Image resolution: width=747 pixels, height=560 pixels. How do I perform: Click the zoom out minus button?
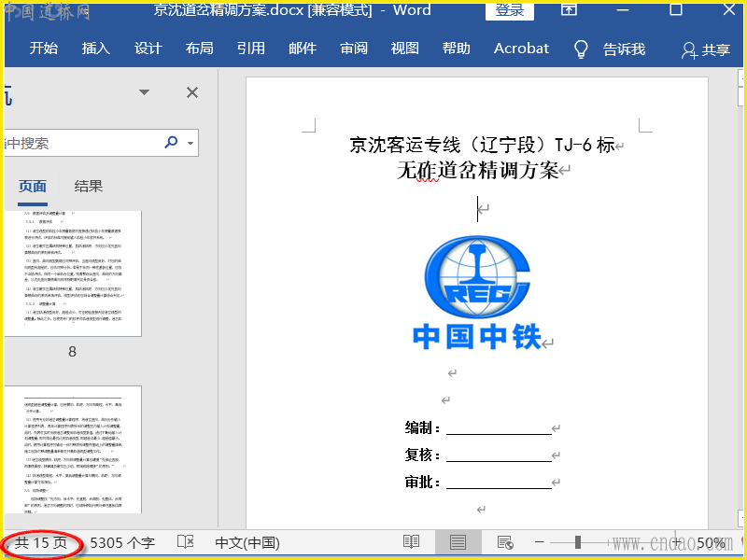click(540, 542)
